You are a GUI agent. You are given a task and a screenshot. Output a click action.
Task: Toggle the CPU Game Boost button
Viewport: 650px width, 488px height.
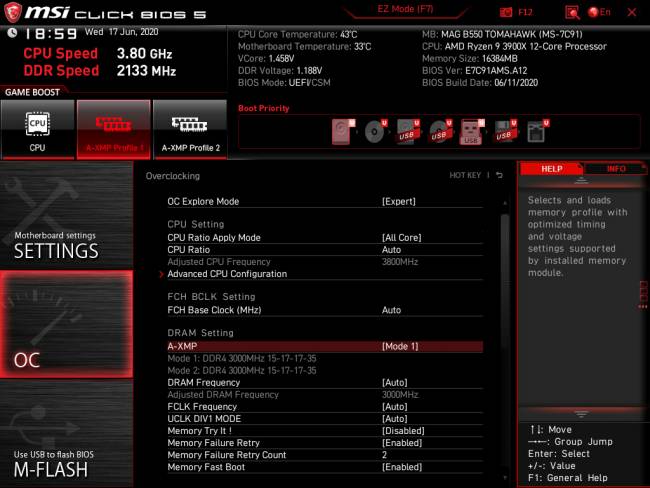tap(37, 130)
